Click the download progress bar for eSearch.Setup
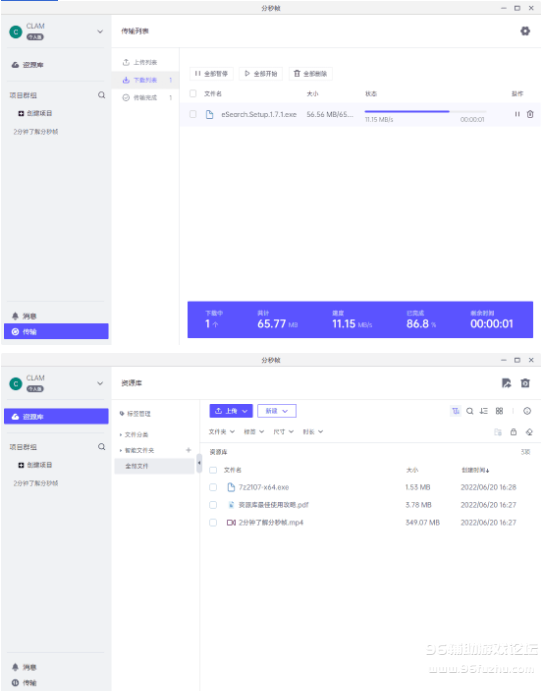The image size is (547, 691). coord(425,111)
